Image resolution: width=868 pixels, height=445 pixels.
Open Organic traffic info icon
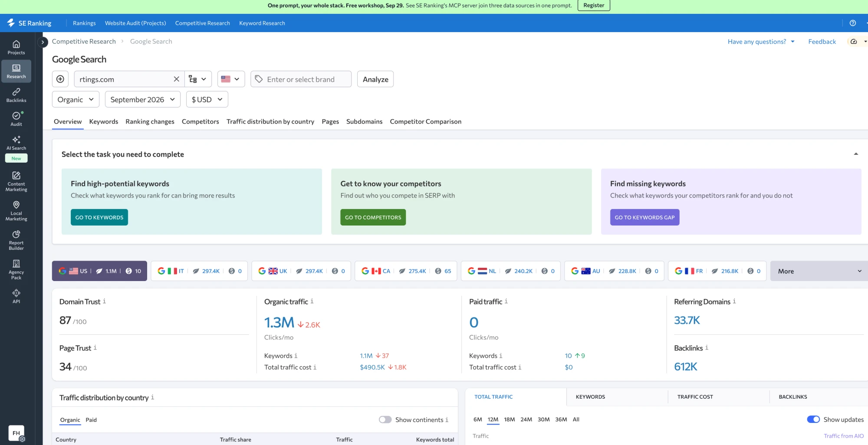312,301
